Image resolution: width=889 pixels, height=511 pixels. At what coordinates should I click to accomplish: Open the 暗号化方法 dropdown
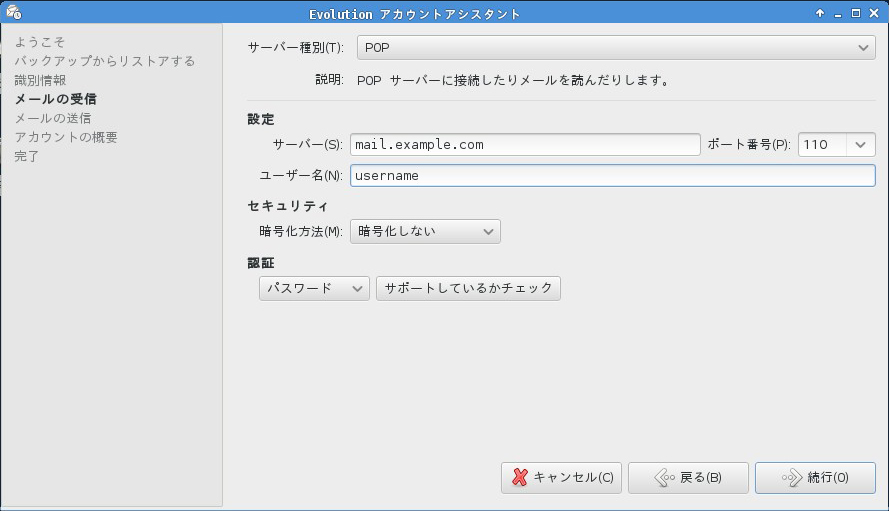pos(425,232)
